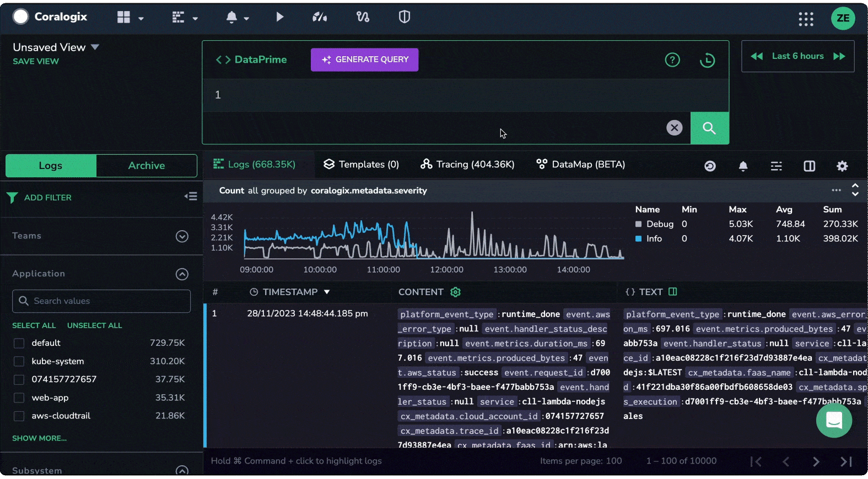Image resolution: width=868 pixels, height=479 pixels.
Task: Focus the Application Search values field
Action: pyautogui.click(x=101, y=301)
